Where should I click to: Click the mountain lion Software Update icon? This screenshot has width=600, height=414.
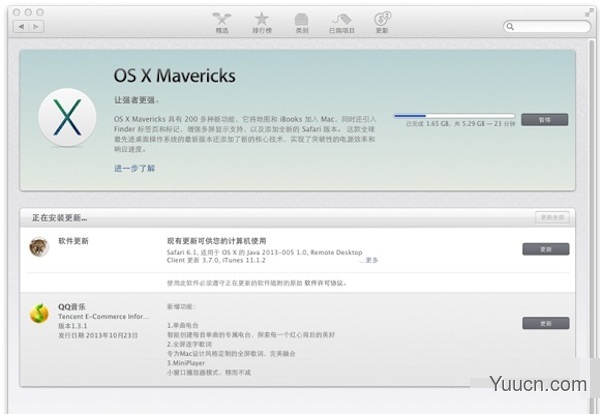point(39,247)
